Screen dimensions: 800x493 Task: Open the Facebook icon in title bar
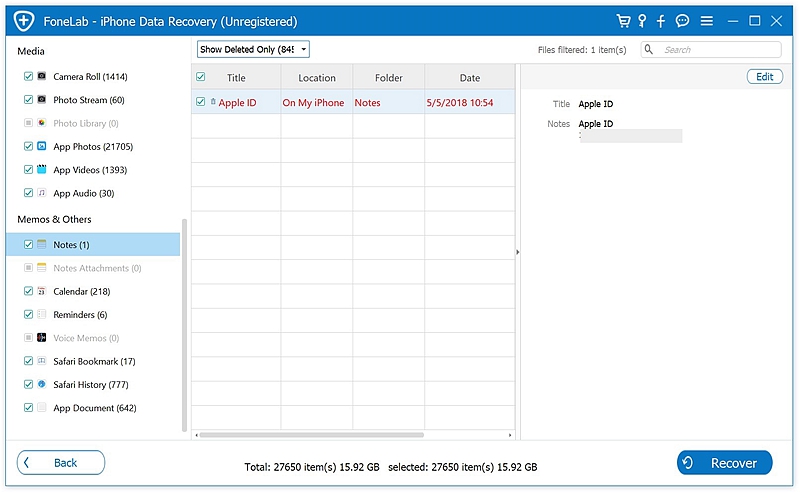(661, 21)
